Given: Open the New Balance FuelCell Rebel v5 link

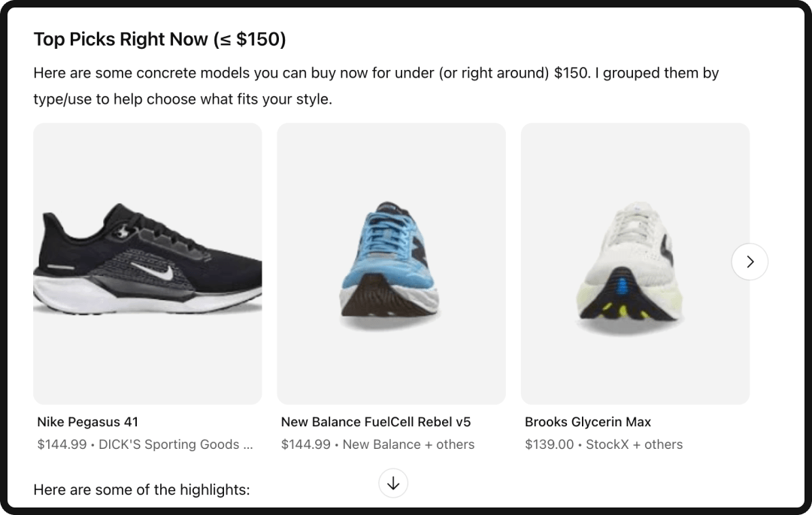Looking at the screenshot, I should 375,422.
